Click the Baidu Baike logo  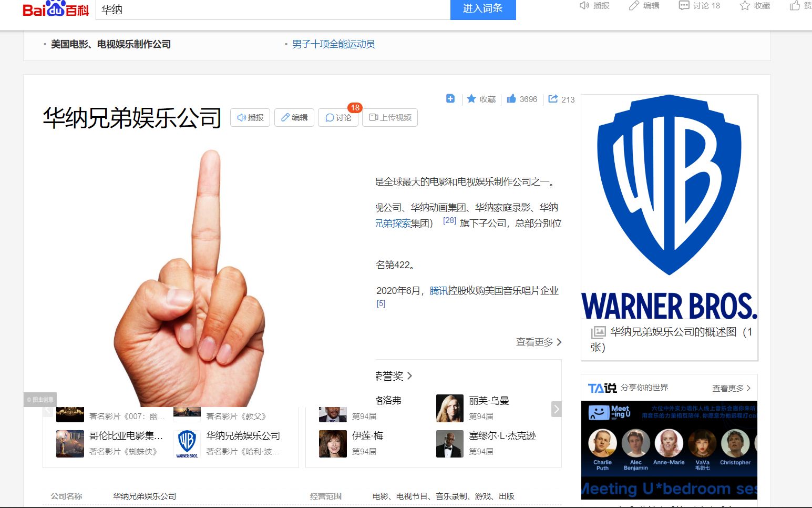(56, 9)
